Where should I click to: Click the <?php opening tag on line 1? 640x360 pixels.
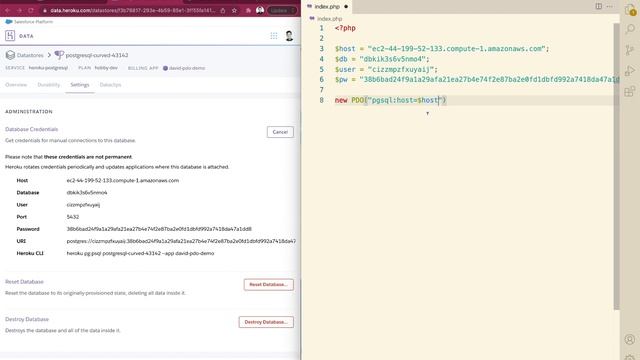point(345,28)
